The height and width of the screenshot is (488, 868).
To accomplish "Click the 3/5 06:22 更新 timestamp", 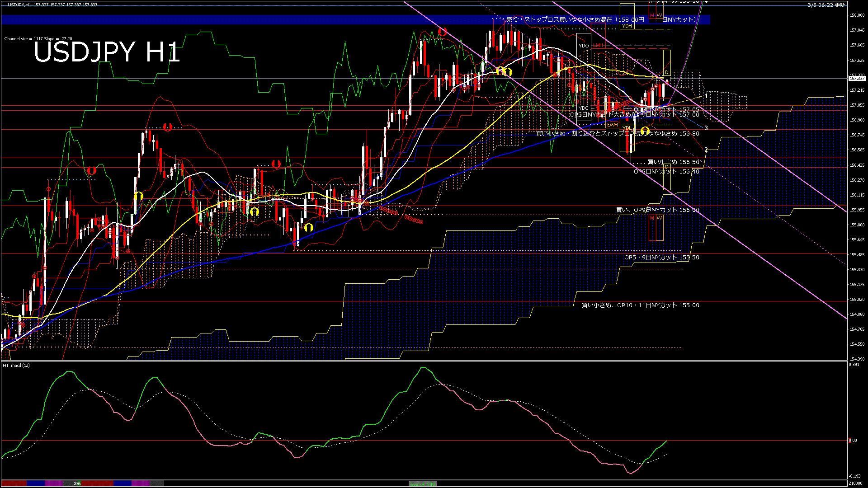I will point(826,5).
